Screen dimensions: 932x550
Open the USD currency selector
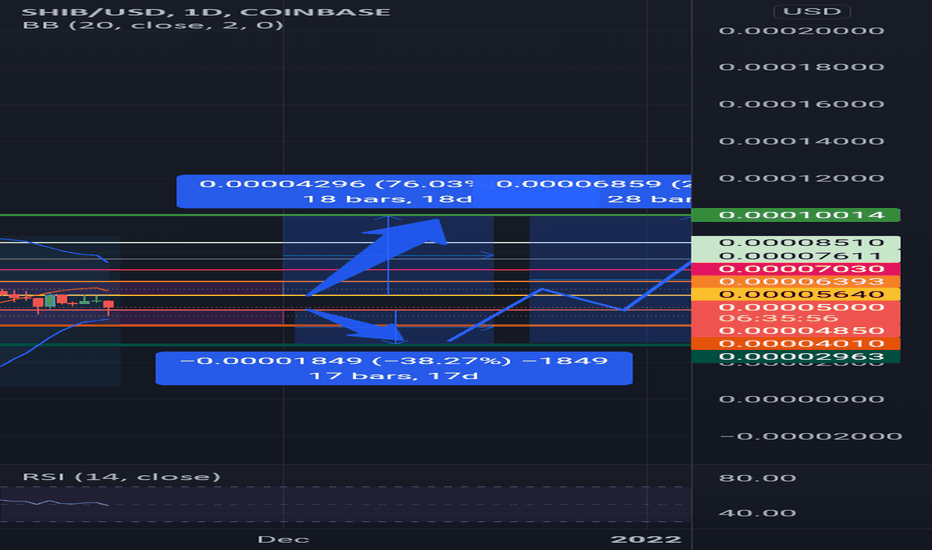[812, 11]
